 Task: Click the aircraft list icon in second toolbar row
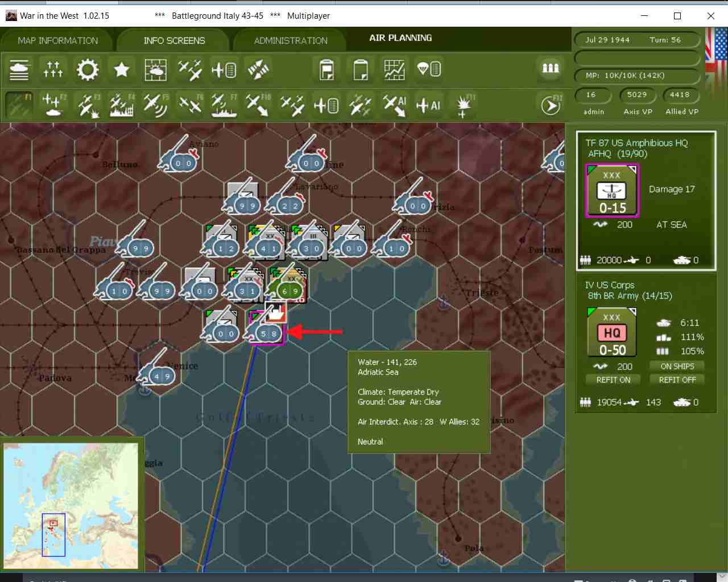click(x=326, y=105)
